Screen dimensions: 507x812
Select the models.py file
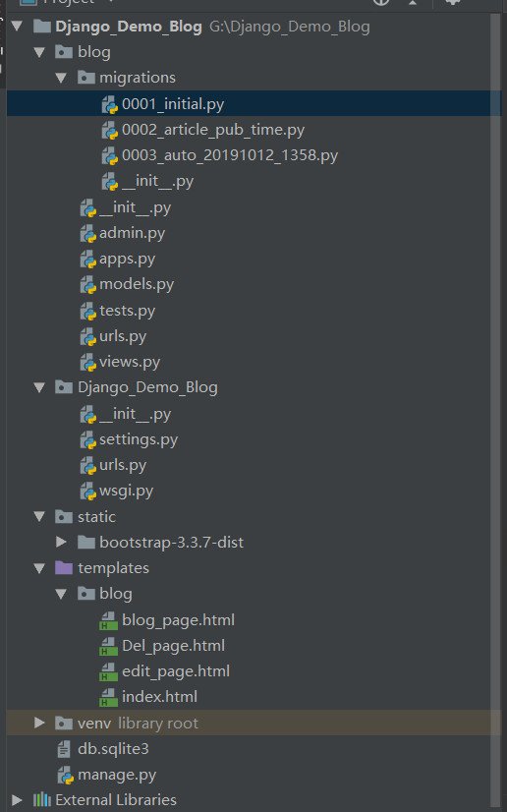pyautogui.click(x=137, y=284)
